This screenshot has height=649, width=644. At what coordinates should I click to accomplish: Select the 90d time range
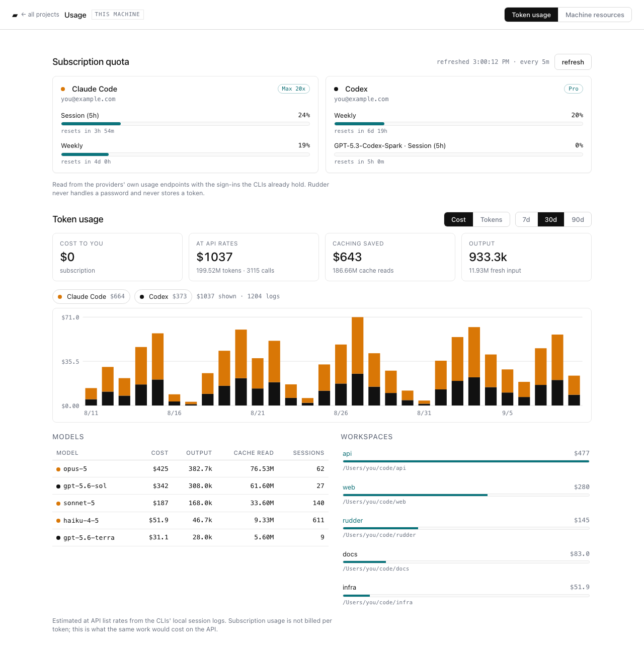point(578,219)
